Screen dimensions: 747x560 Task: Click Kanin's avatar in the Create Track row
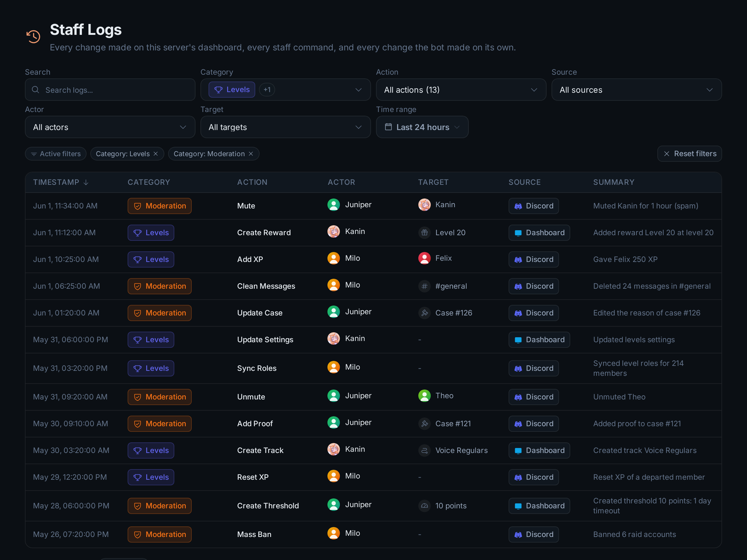click(334, 449)
